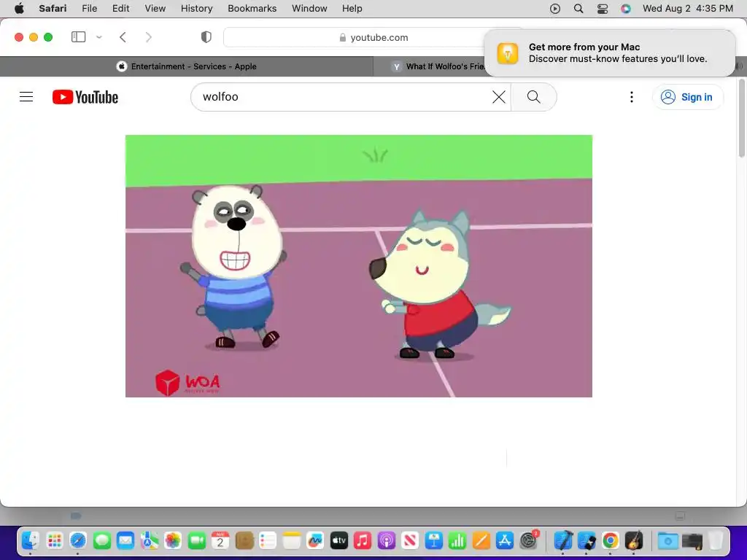Click the date and time Wed Aug 2
The height and width of the screenshot is (560, 747).
point(687,9)
